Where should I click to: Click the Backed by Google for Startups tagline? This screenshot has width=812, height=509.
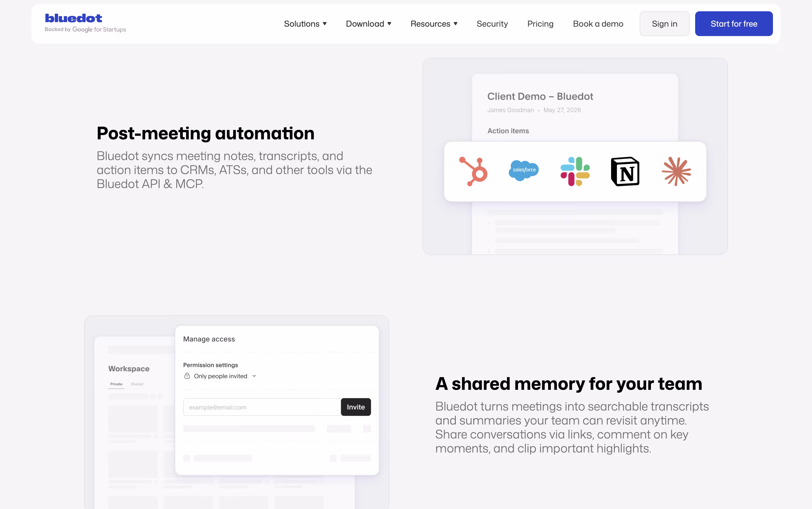[x=85, y=29]
